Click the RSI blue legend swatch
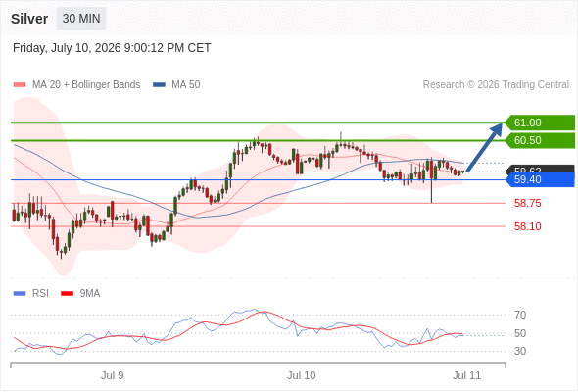The image size is (578, 392). click(20, 294)
